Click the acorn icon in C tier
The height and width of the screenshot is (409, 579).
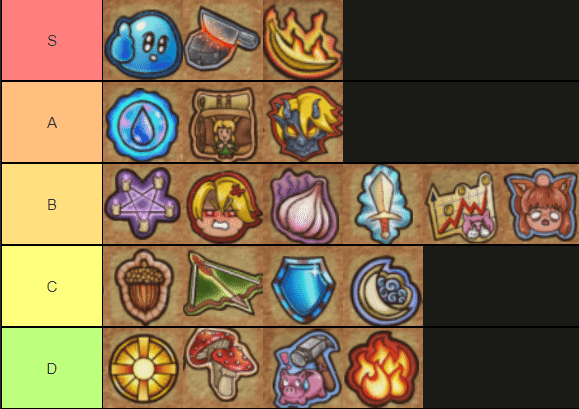point(143,286)
